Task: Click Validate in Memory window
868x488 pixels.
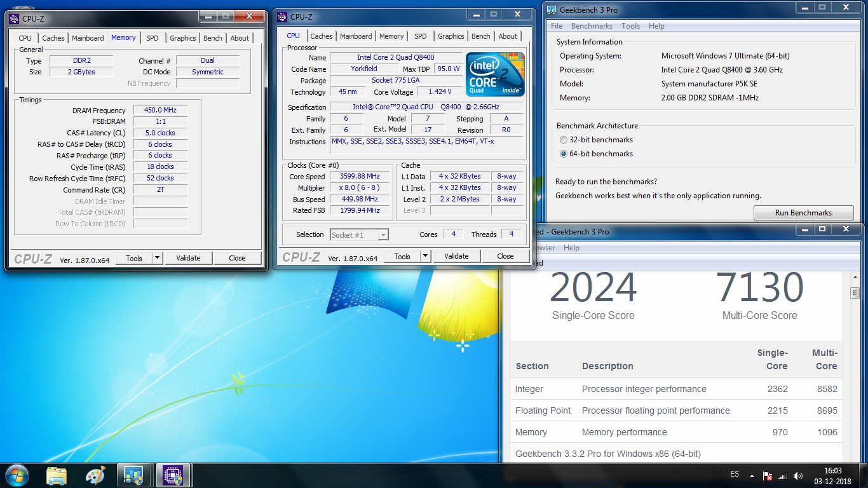Action: tap(188, 258)
